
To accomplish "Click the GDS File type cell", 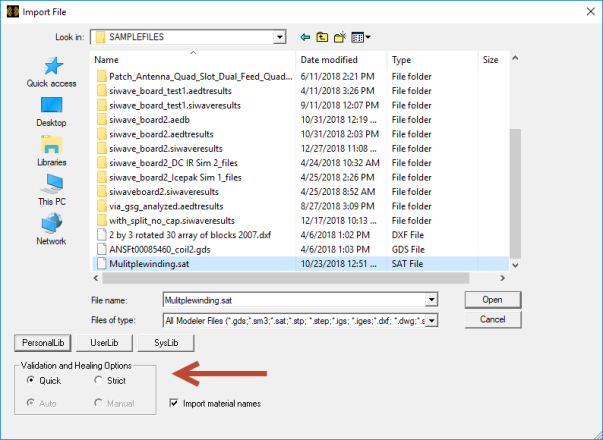I will click(x=408, y=250).
